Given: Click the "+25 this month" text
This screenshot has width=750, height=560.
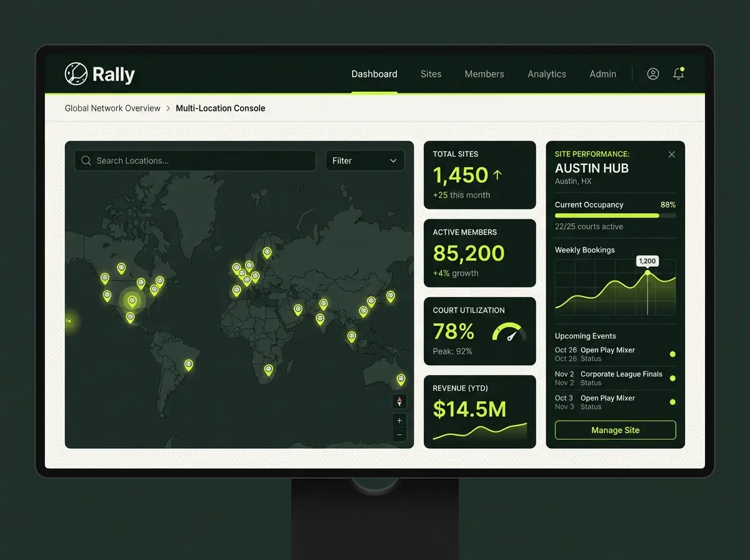Looking at the screenshot, I should tap(461, 195).
